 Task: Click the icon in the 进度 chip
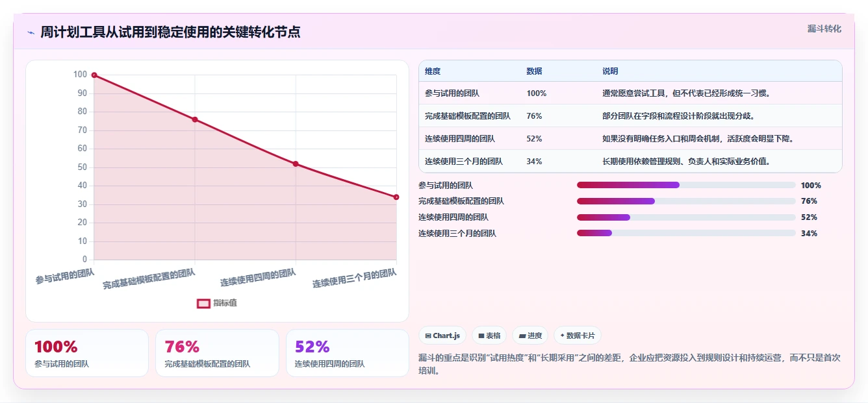pyautogui.click(x=522, y=336)
